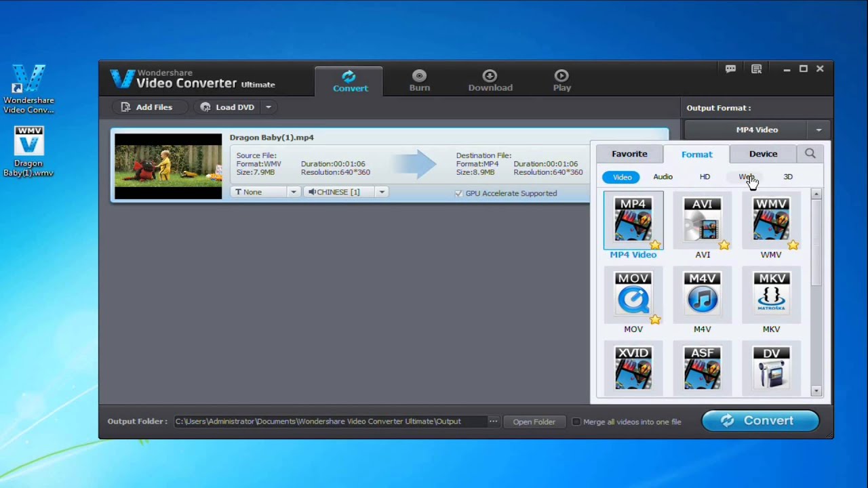
Task: Open the menu list icon in title bar
Action: click(756, 69)
